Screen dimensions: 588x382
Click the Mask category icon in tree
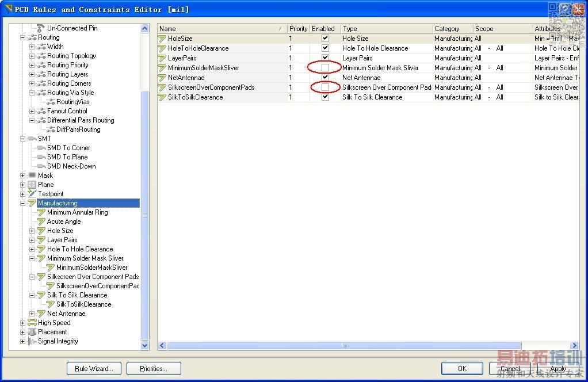point(32,175)
